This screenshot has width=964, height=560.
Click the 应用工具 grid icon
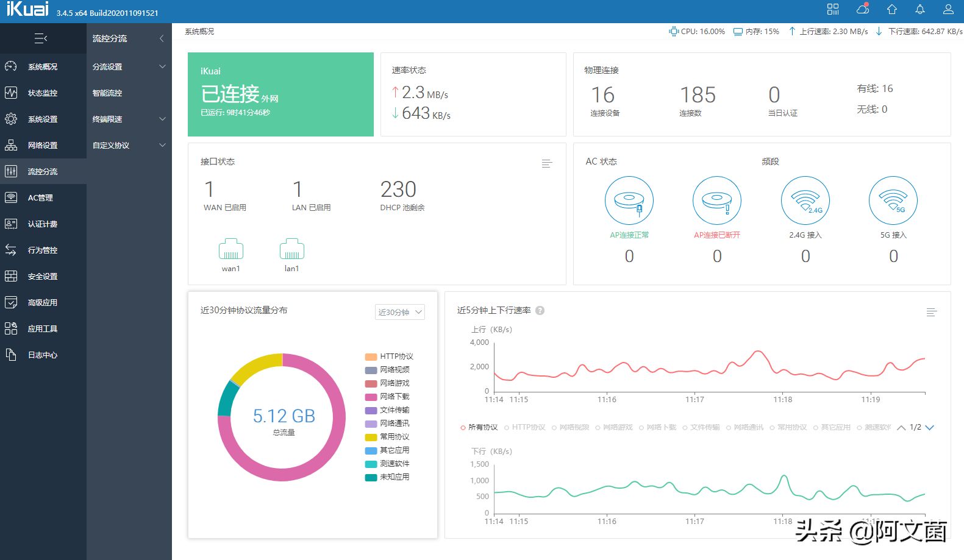(x=11, y=328)
